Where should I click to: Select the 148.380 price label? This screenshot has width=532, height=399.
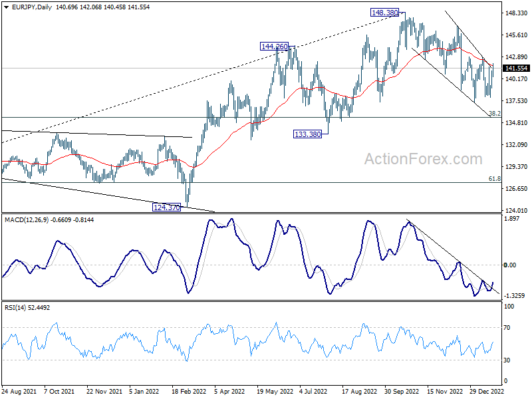384,13
